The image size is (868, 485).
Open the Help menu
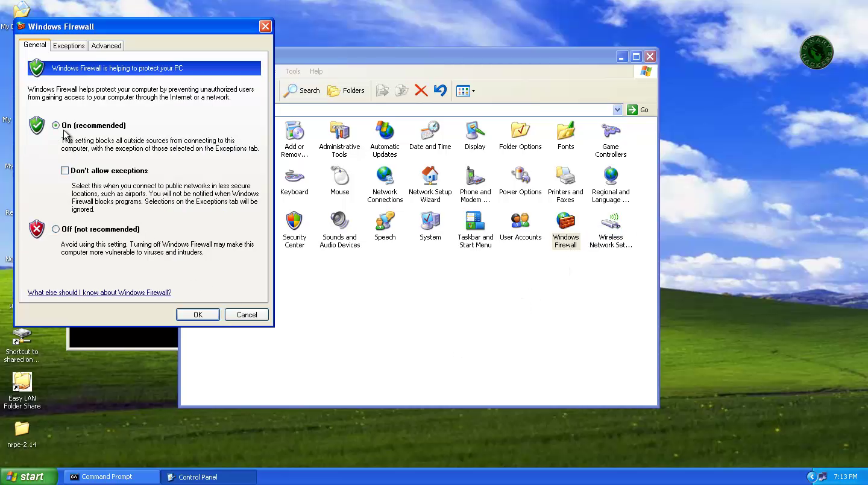pos(316,71)
